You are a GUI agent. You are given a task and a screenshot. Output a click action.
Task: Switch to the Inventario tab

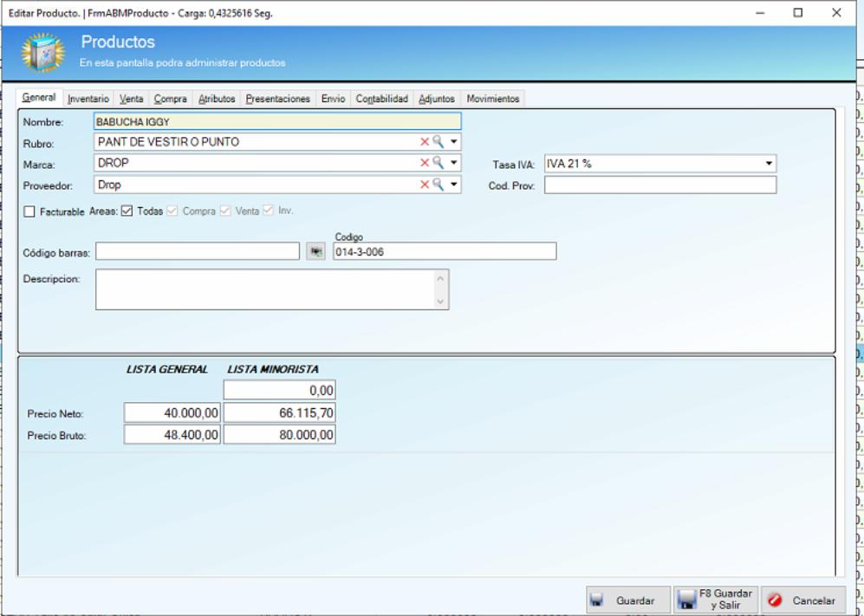coord(88,99)
